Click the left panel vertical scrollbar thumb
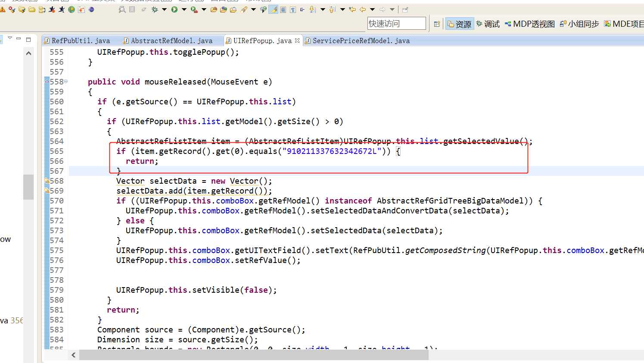 (28, 187)
